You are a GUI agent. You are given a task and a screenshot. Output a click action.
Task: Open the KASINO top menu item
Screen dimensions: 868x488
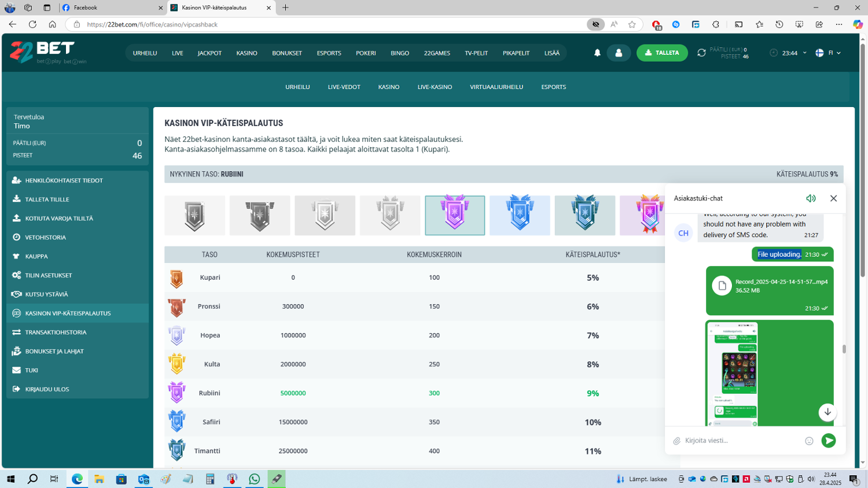[247, 53]
